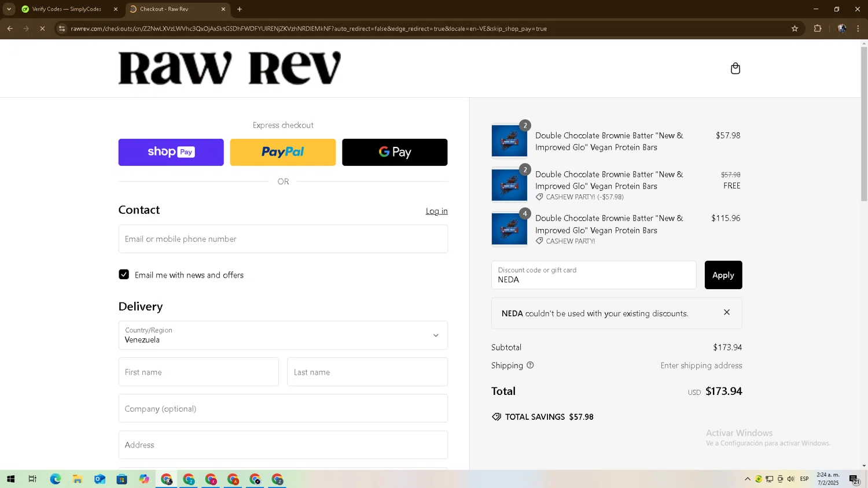Image resolution: width=868 pixels, height=488 pixels.
Task: Switch the ESP input language indicator
Action: click(x=804, y=479)
